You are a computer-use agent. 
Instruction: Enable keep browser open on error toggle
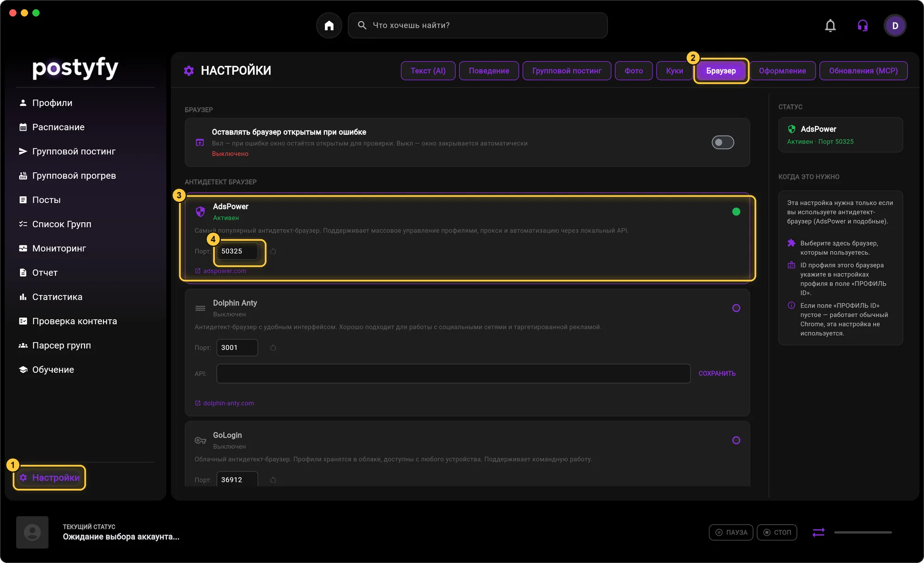click(723, 142)
